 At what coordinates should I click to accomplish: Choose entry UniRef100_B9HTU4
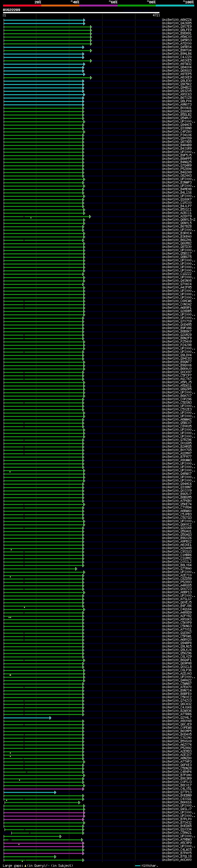point(177,50)
